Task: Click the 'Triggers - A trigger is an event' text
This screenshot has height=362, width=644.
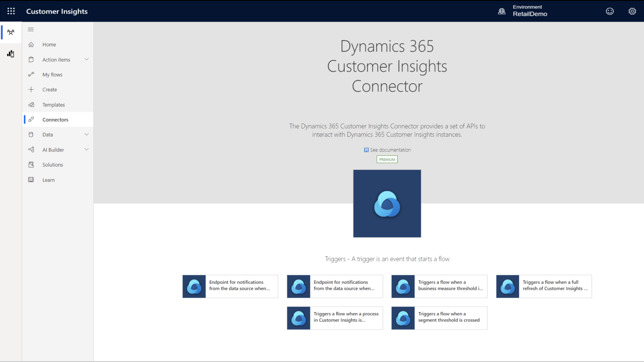Action: pos(387,259)
